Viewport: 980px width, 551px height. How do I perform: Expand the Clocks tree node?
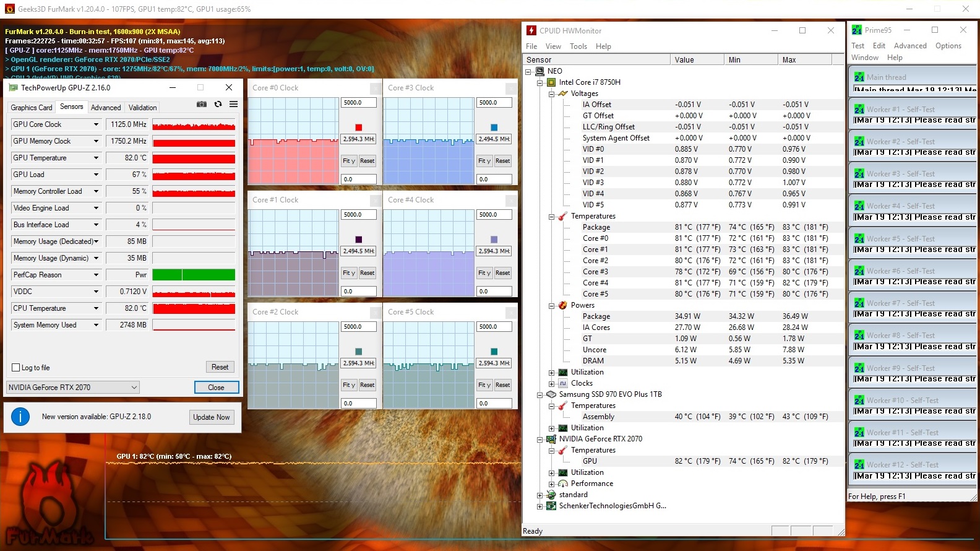(552, 384)
